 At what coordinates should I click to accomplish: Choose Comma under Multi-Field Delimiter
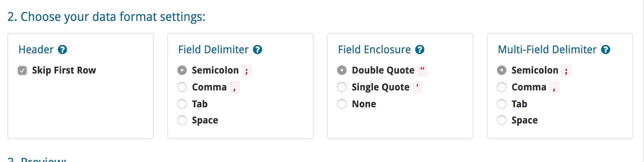[502, 87]
